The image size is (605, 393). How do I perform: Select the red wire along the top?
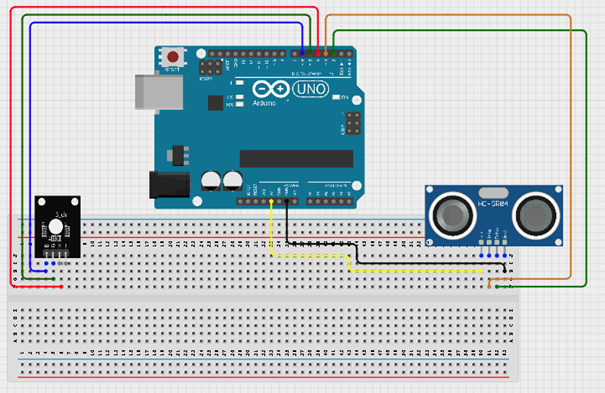click(164, 7)
